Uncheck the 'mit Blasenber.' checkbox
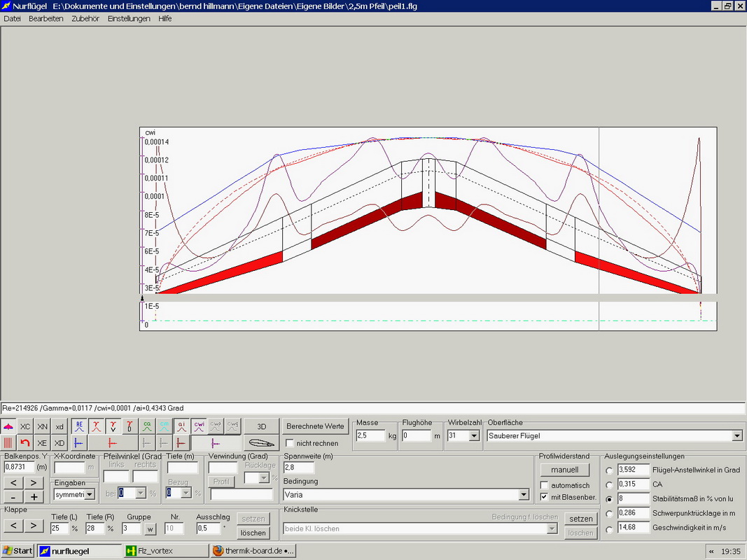747x560 pixels. tap(545, 497)
